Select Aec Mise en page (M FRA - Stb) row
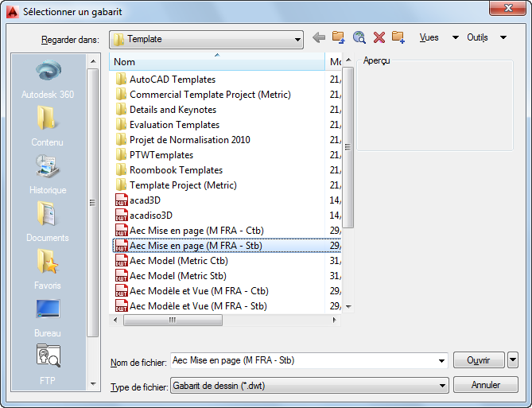Screen dimensions: 532x408 pyautogui.click(x=227, y=246)
